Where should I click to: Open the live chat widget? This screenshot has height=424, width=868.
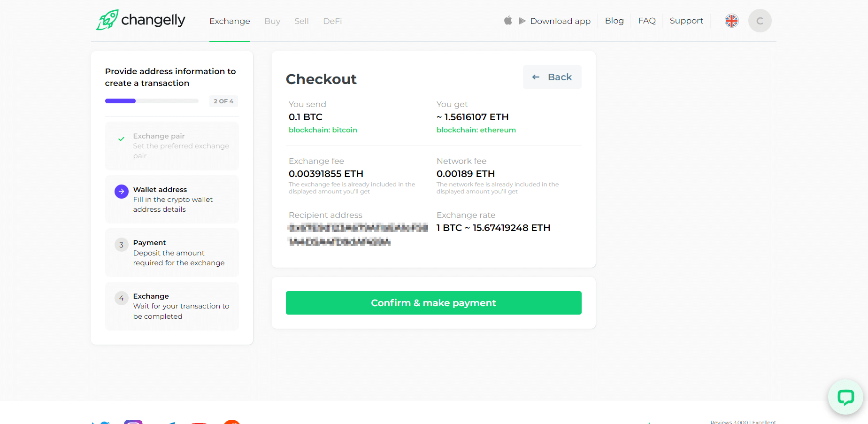(x=845, y=397)
